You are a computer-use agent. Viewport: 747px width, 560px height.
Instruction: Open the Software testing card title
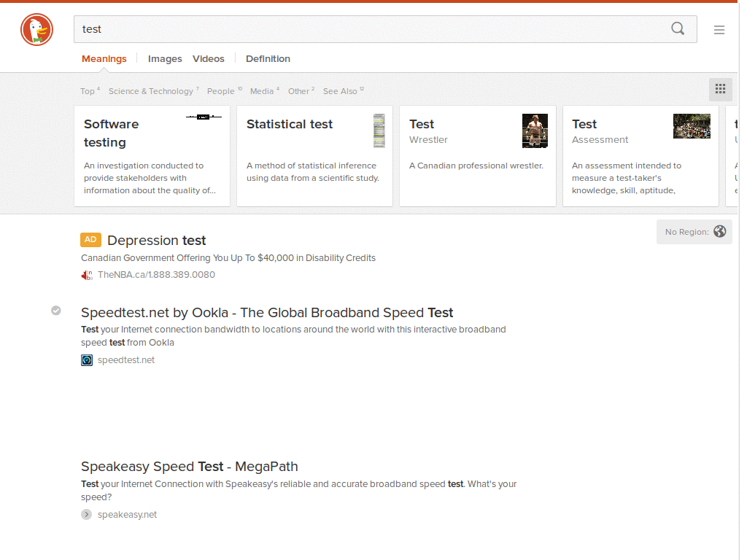click(112, 133)
